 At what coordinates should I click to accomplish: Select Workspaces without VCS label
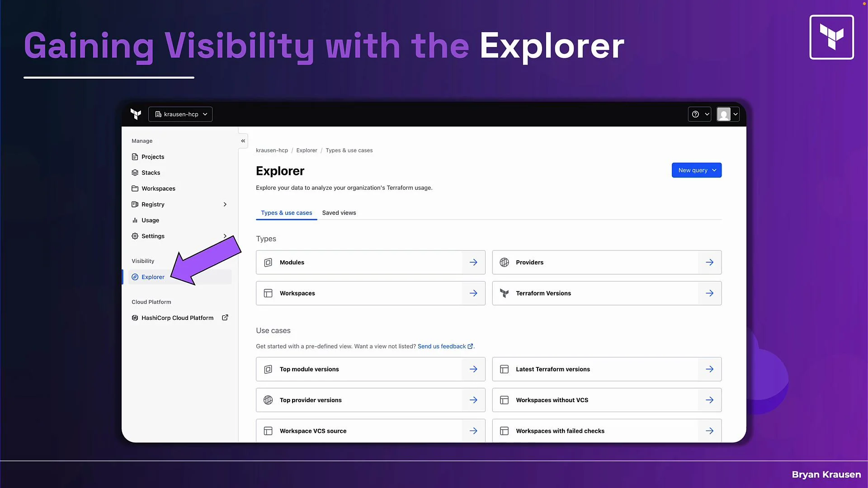(552, 400)
